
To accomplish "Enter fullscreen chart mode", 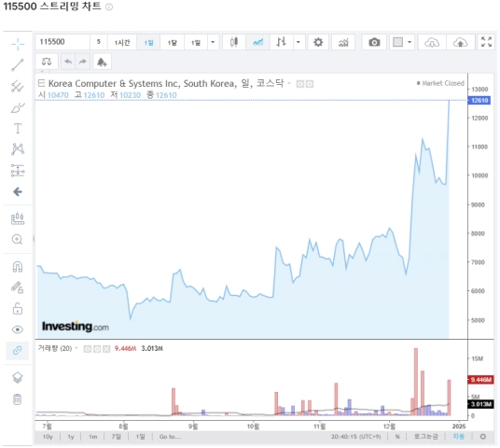I will (486, 42).
